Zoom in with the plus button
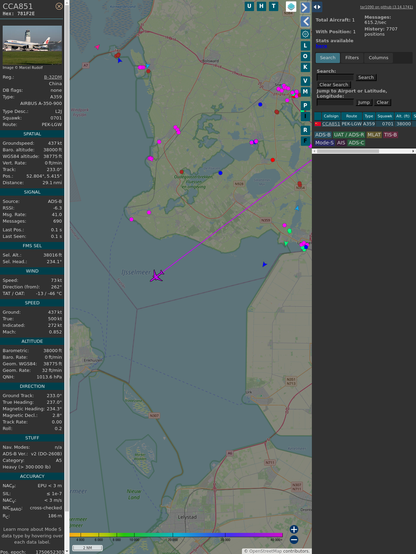The image size is (416, 554). coord(294,529)
